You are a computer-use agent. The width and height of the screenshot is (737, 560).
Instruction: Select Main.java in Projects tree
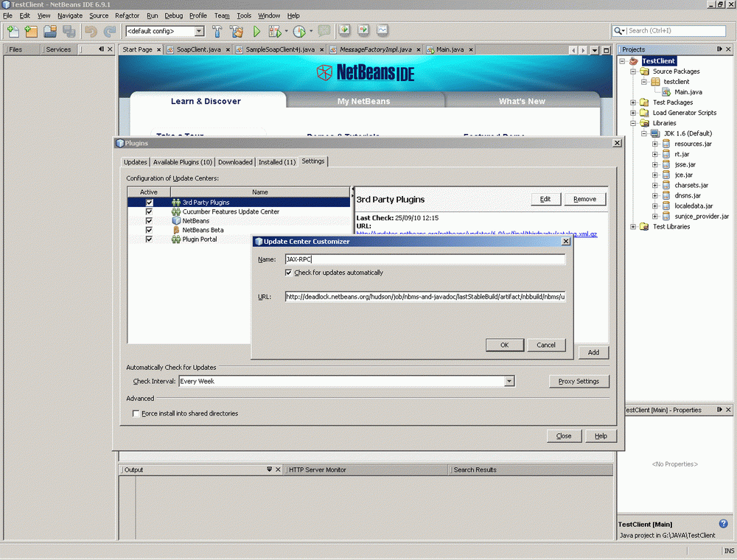click(688, 92)
